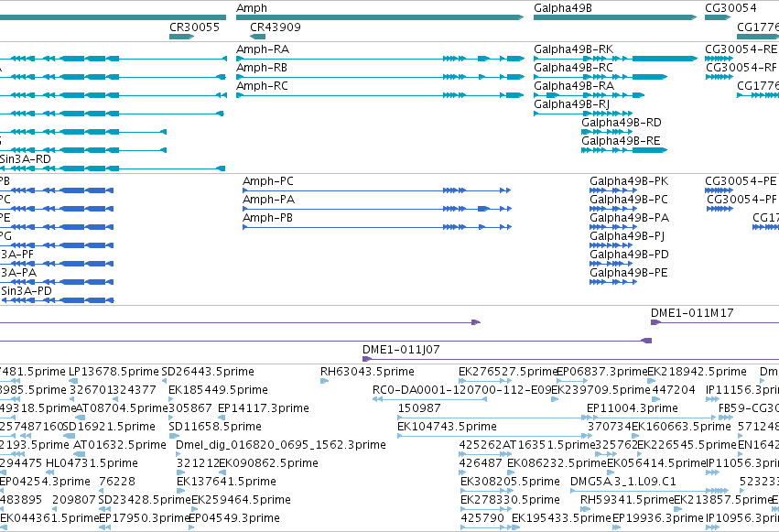Select the EK218942.5prime EST
This screenshot has width=779, height=532.
[x=652, y=381]
